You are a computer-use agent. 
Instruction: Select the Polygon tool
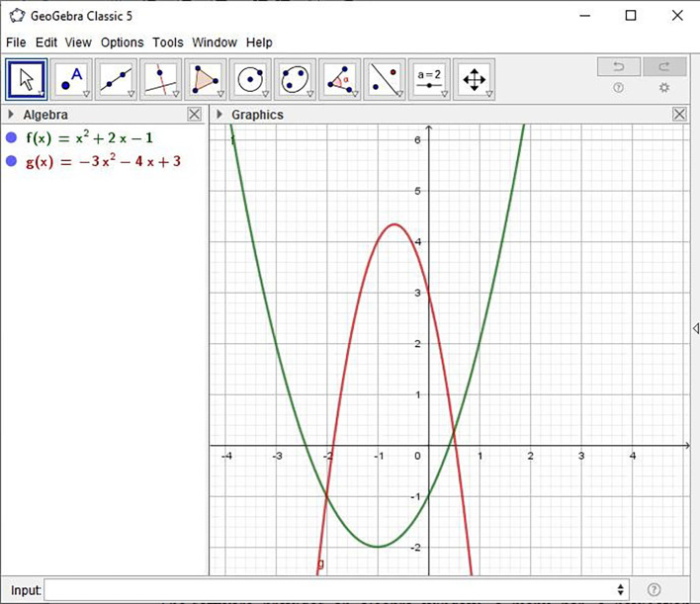click(x=206, y=79)
